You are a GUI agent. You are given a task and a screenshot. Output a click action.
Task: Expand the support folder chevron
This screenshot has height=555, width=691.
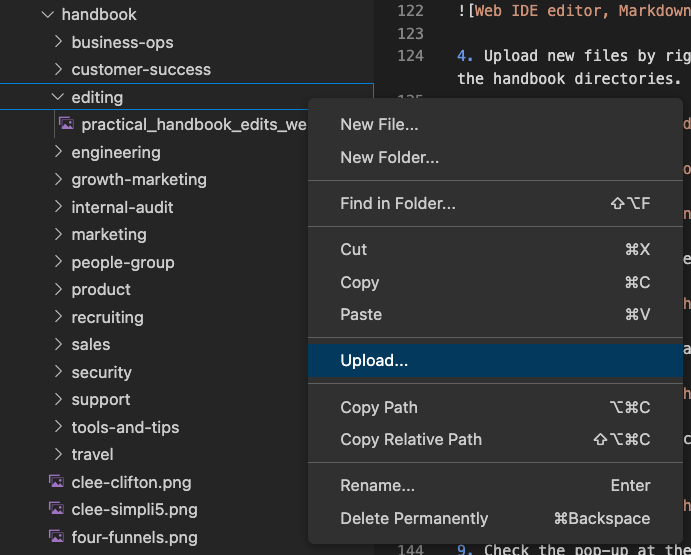coord(58,399)
